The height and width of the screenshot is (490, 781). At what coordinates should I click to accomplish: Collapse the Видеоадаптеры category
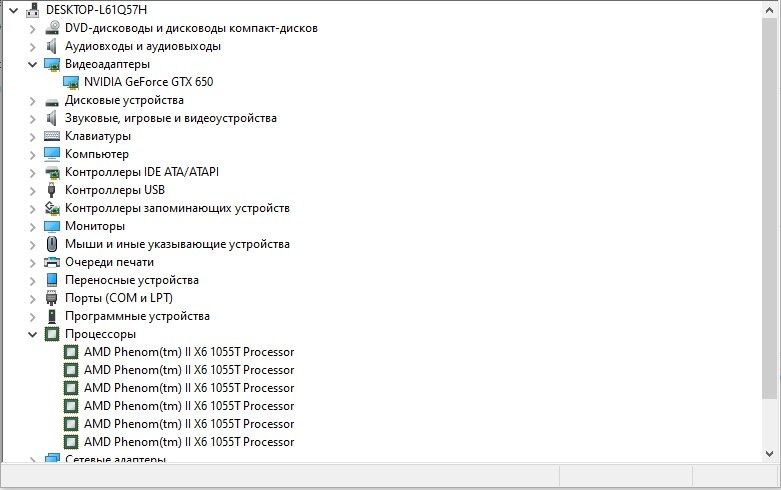pos(32,64)
